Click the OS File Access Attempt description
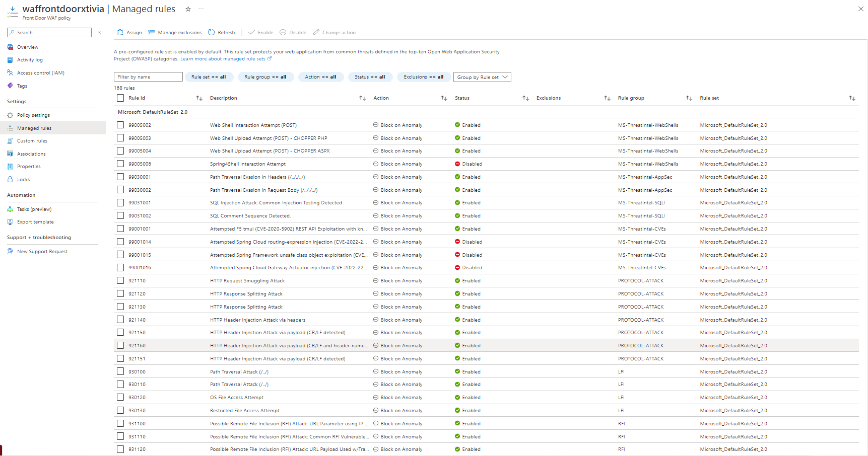868x456 pixels. (237, 398)
